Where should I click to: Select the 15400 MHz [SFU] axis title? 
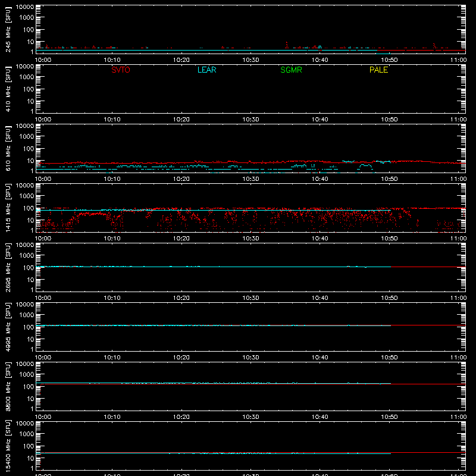pos(8,446)
